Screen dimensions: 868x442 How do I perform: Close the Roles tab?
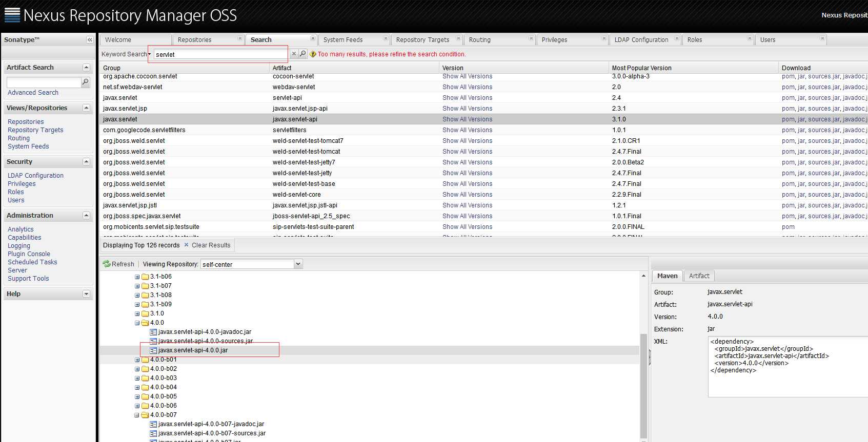[x=750, y=38]
